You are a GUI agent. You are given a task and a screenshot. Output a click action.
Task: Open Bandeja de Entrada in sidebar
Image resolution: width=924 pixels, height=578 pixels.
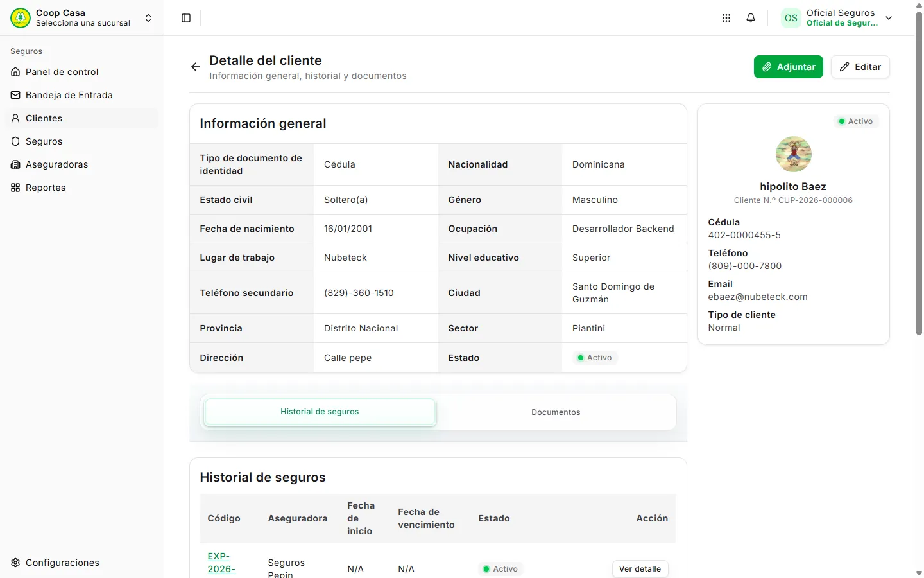[82, 95]
